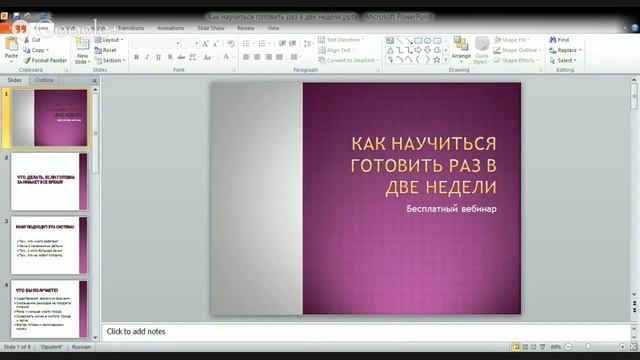
Task: Open the Columns options
Action: pyautogui.click(x=296, y=57)
